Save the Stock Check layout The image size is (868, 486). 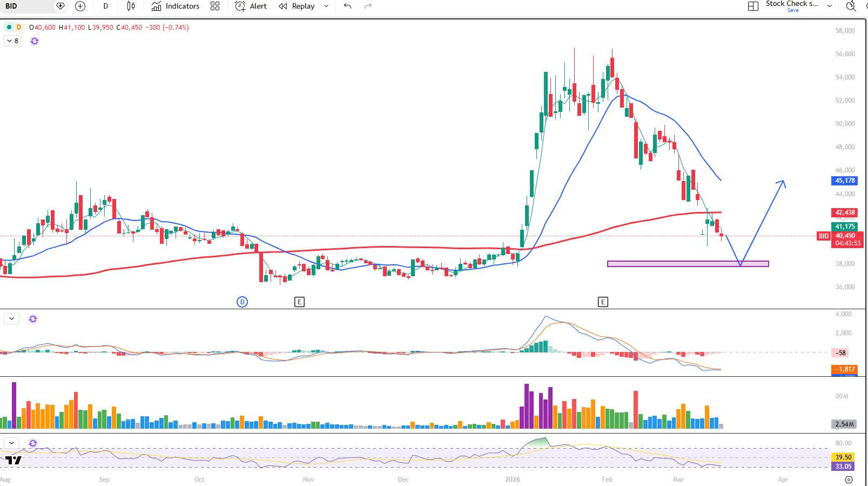792,10
